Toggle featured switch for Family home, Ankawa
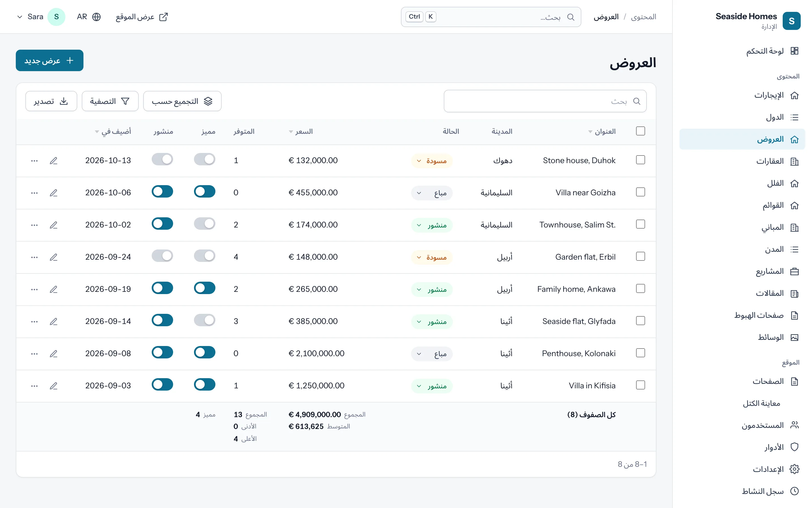 (205, 288)
